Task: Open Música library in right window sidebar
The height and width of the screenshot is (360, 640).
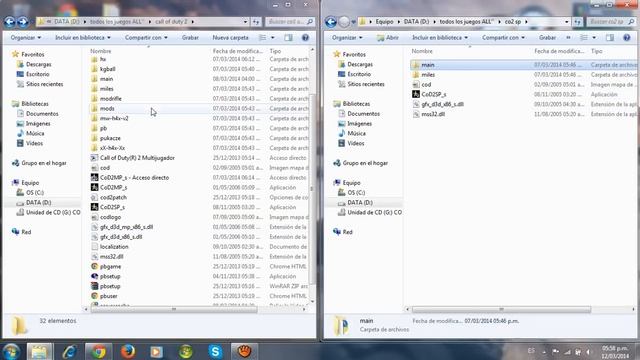Action: click(x=356, y=133)
